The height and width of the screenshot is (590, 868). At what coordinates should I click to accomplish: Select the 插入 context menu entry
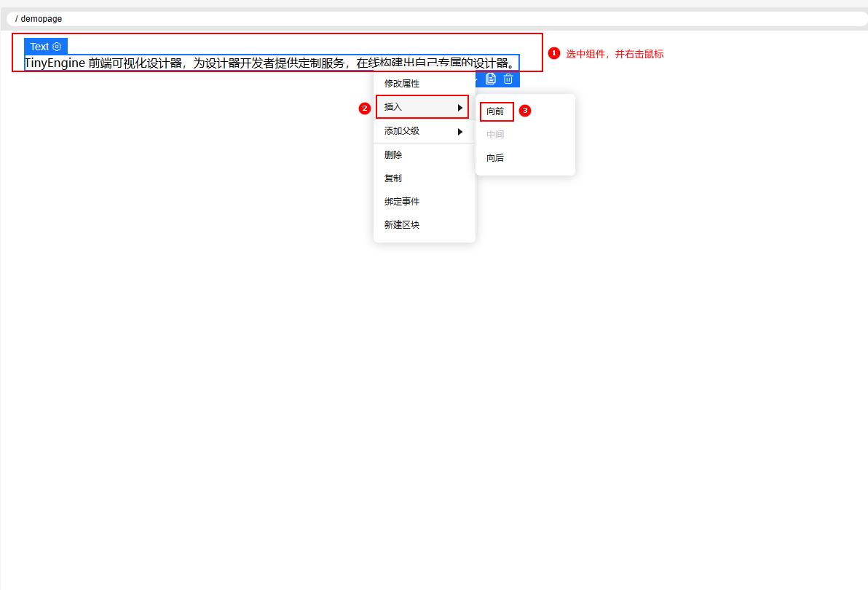coord(393,107)
